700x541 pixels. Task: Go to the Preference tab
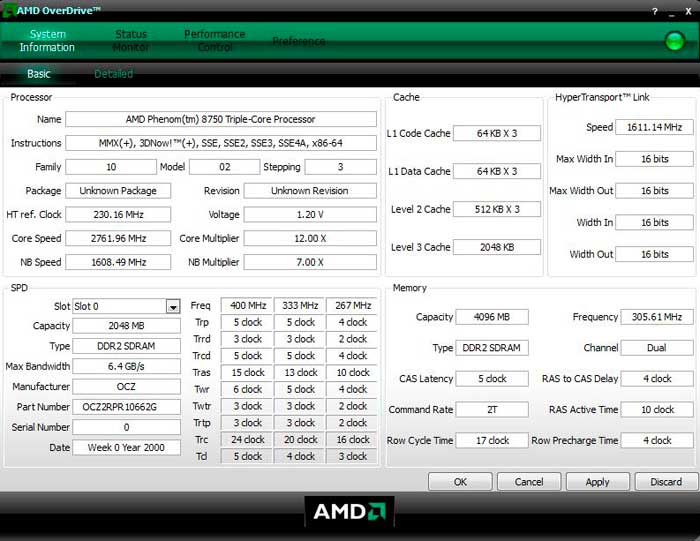click(299, 41)
